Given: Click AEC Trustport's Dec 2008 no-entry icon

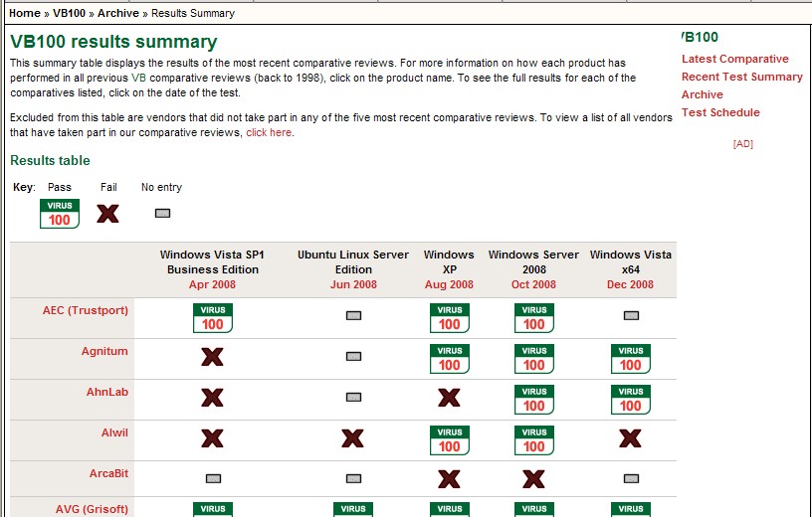Looking at the screenshot, I should 631,316.
